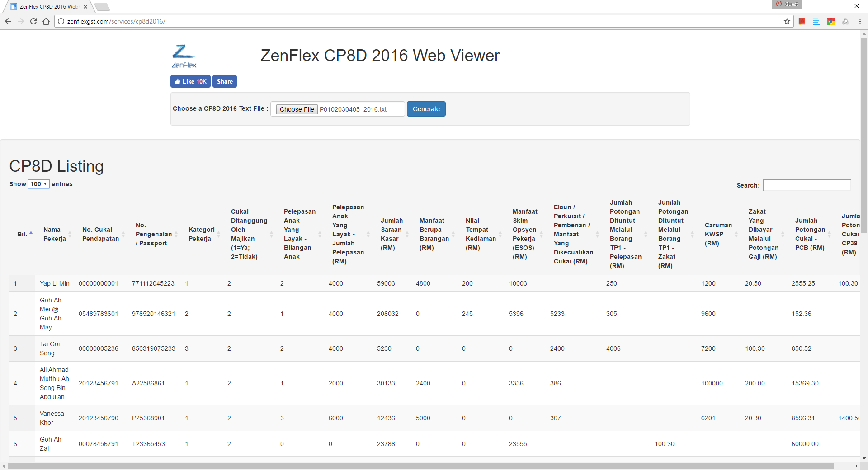Go to browser home icon
868x470 pixels.
(x=46, y=21)
